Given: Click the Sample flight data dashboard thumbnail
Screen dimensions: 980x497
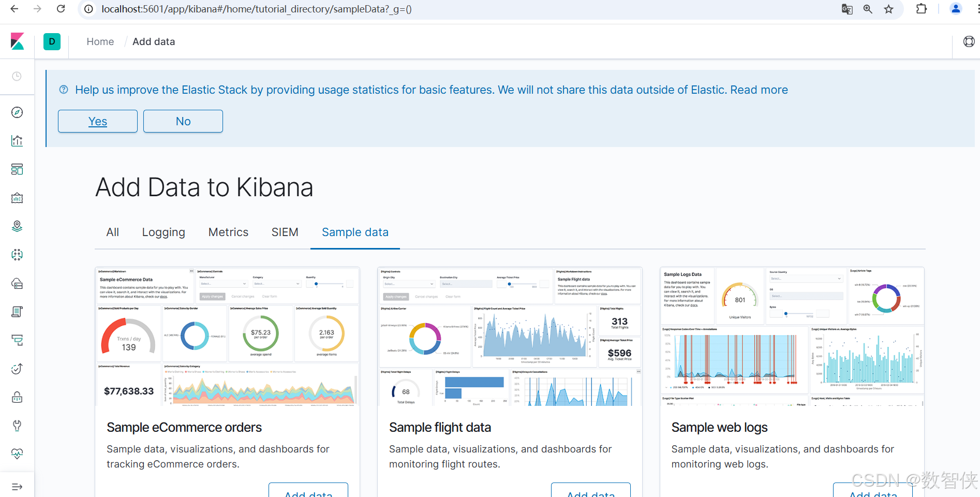Looking at the screenshot, I should tap(510, 337).
